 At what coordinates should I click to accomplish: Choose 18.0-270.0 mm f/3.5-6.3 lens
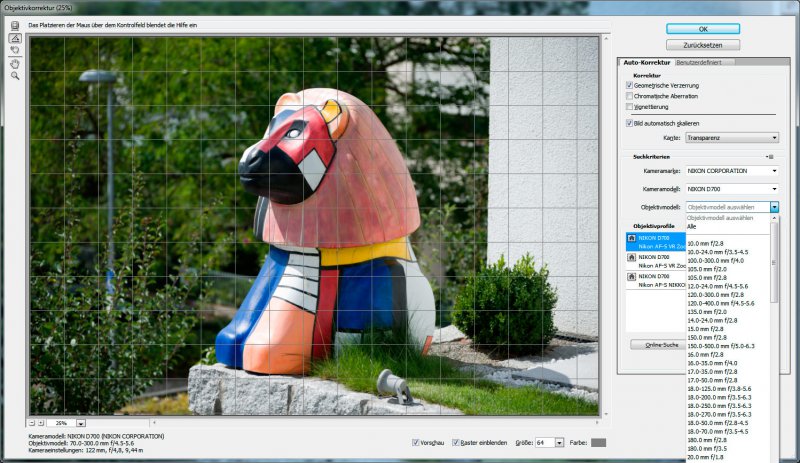(719, 415)
